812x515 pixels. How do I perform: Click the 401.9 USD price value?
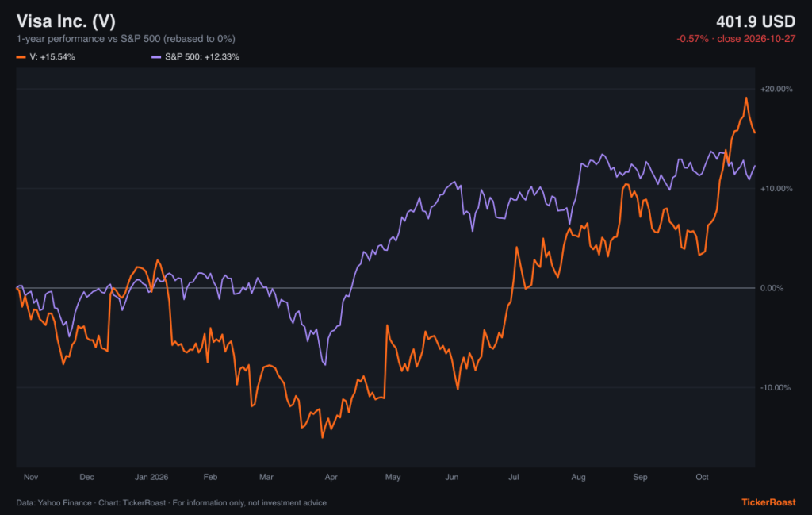coord(756,21)
